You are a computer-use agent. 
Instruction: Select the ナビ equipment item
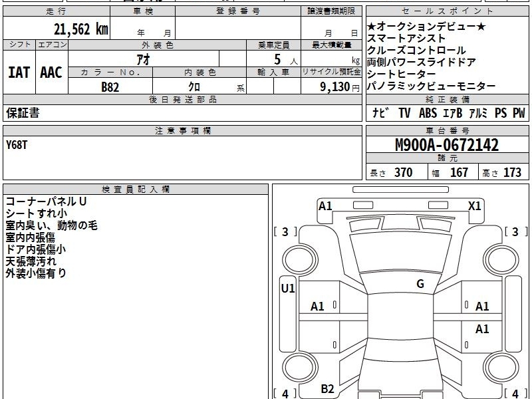[380, 112]
